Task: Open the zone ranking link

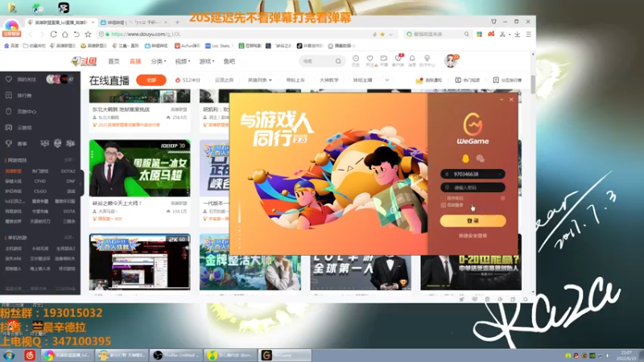Action: [x=507, y=80]
